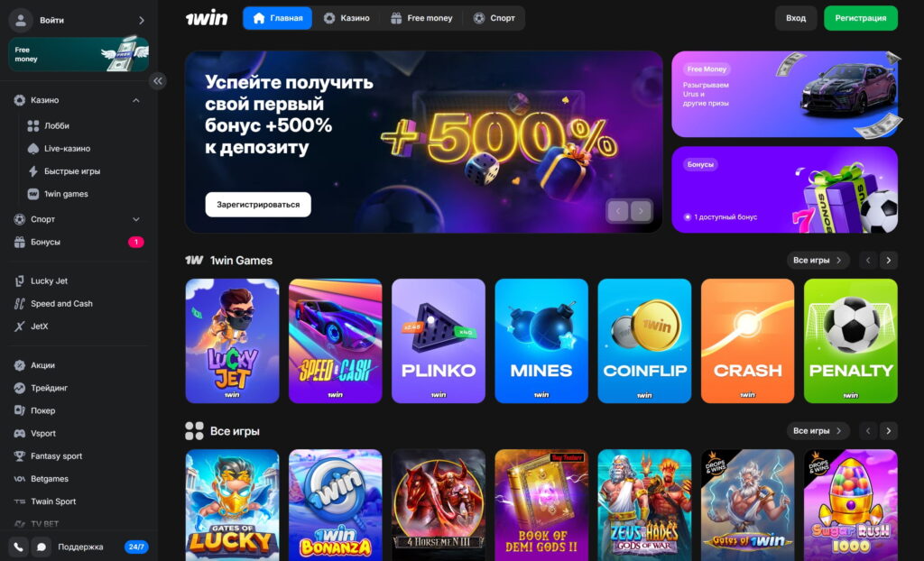The width and height of the screenshot is (924, 561).
Task: Advance the 1win Games carousel right
Action: pyautogui.click(x=889, y=260)
